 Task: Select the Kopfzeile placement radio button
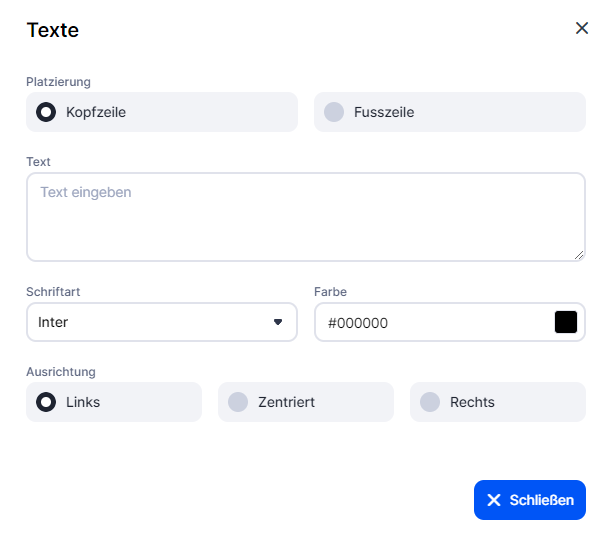coord(46,112)
